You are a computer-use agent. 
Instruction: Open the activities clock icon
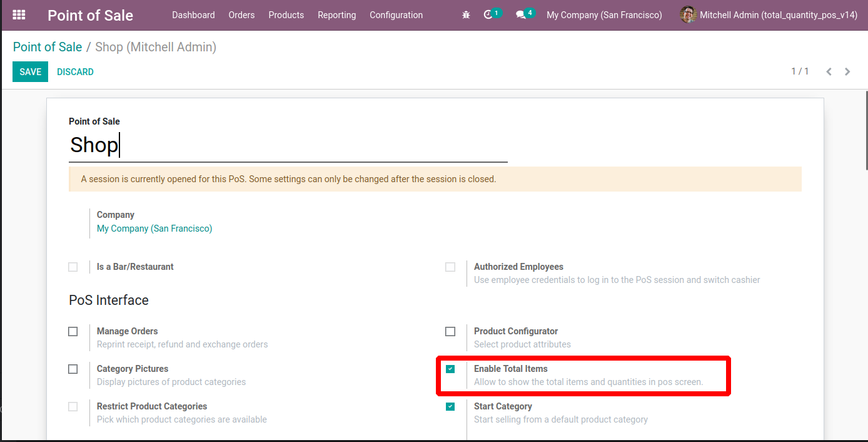click(x=488, y=14)
